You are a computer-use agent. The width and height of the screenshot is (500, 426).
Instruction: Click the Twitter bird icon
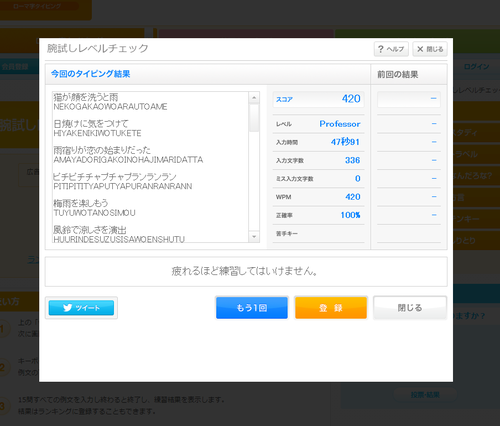click(67, 308)
